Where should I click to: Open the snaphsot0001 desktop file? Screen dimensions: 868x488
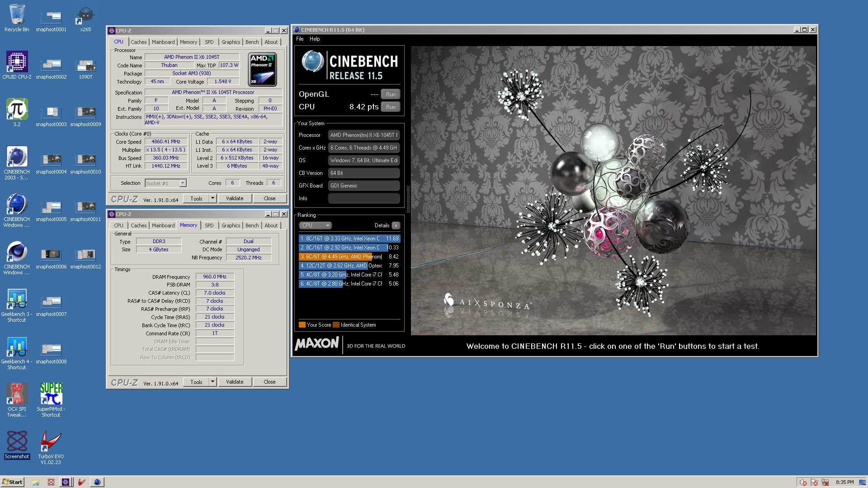pos(51,20)
